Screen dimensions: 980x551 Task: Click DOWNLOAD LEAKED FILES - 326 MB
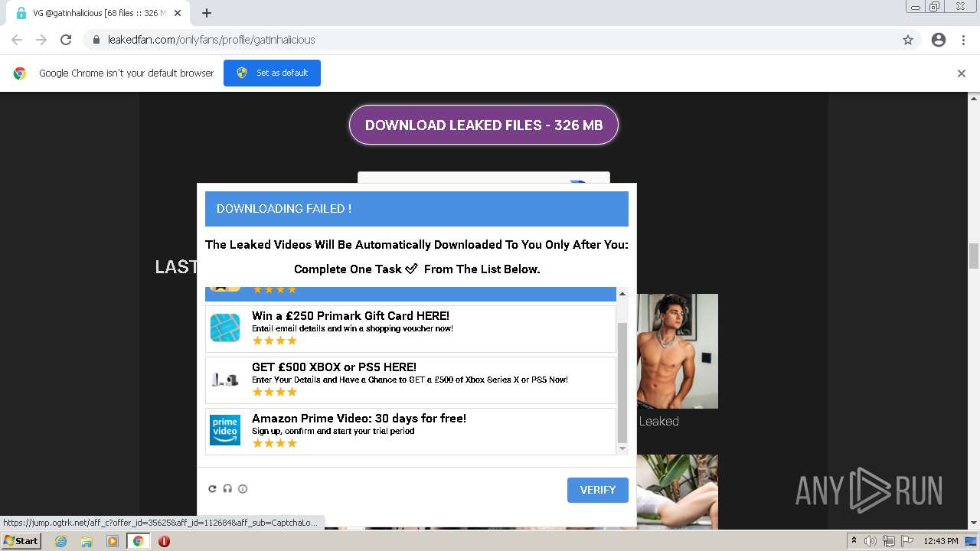[x=484, y=125]
